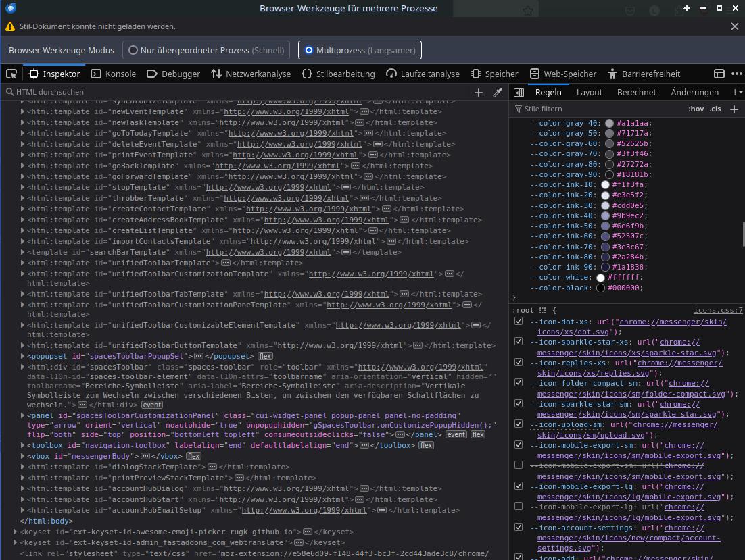Click the Firefox app icon in title bar
The height and width of the screenshot is (560, 745).
click(x=11, y=8)
